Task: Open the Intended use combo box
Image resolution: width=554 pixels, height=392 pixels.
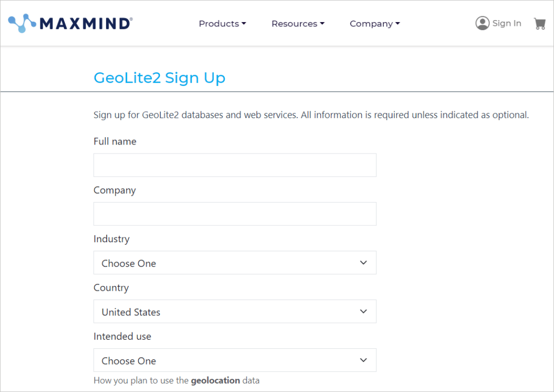Action: (x=235, y=360)
